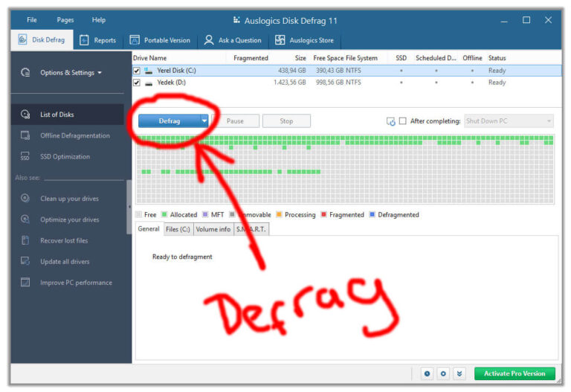The image size is (571, 392).
Task: Click the Improve PC performance icon
Action: click(25, 283)
